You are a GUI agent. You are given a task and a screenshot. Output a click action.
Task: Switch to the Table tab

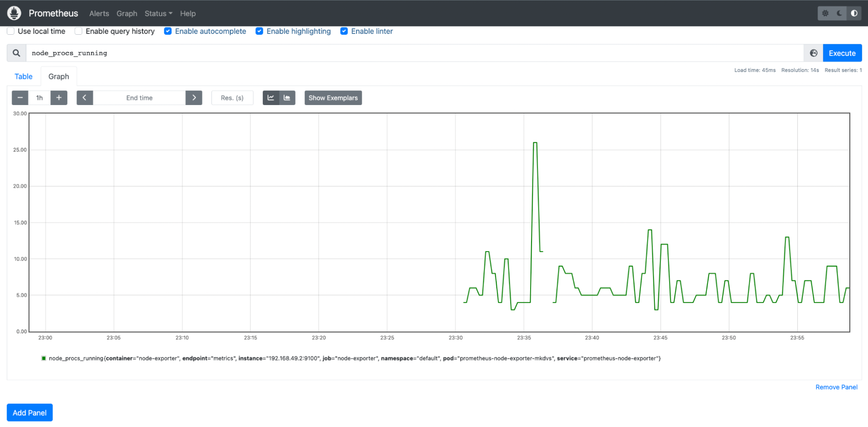pos(23,76)
